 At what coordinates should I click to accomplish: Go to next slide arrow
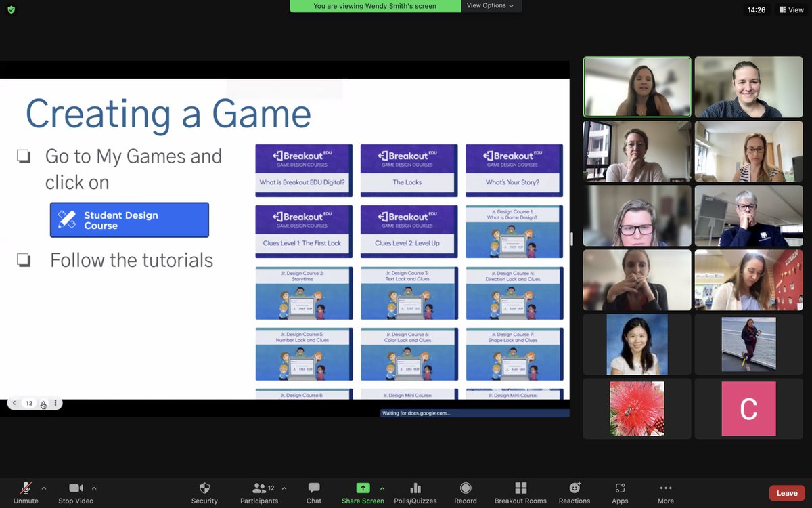point(43,403)
